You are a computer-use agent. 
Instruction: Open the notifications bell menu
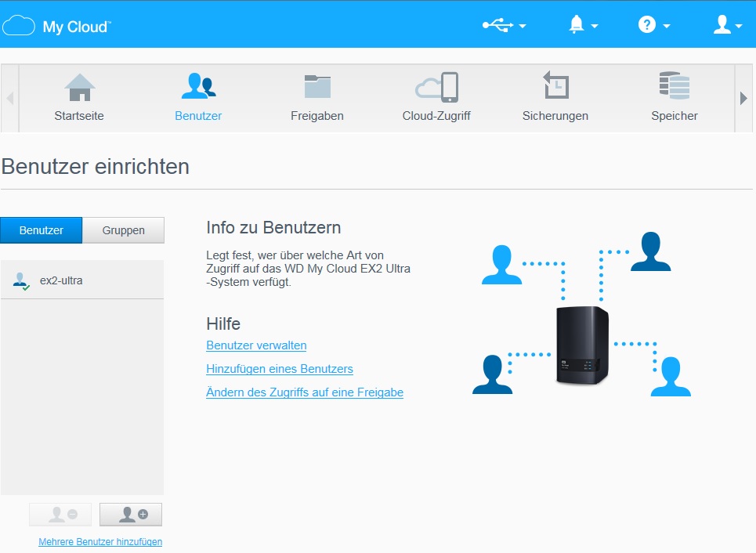(582, 25)
